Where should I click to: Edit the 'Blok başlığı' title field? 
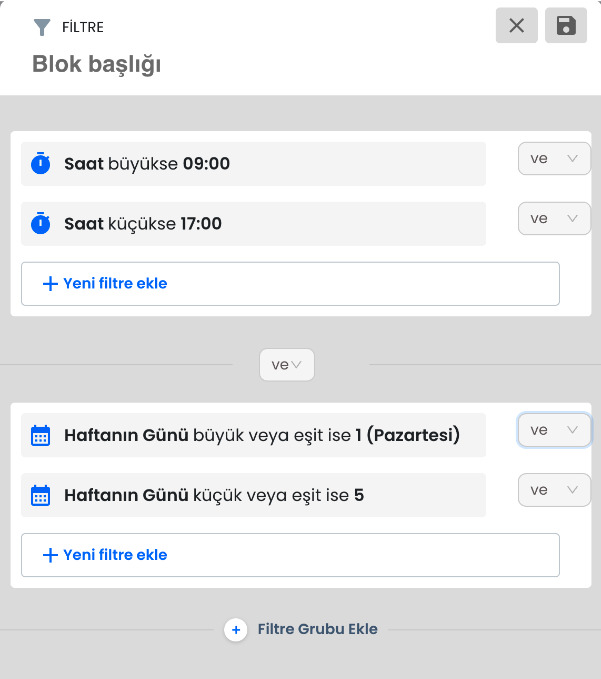(97, 65)
